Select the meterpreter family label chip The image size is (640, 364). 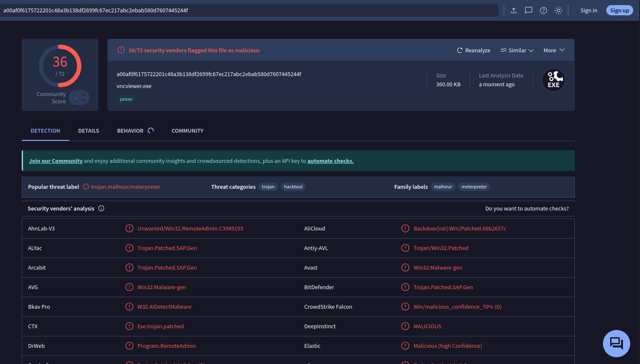(x=474, y=187)
